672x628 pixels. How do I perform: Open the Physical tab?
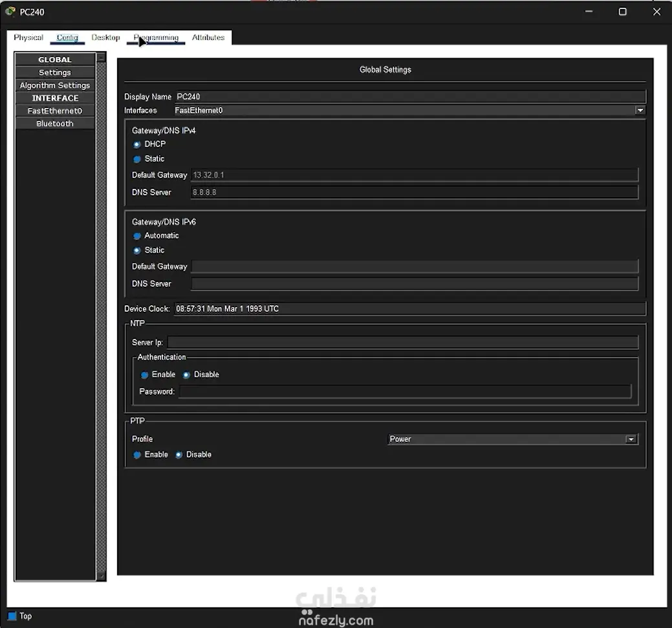28,38
